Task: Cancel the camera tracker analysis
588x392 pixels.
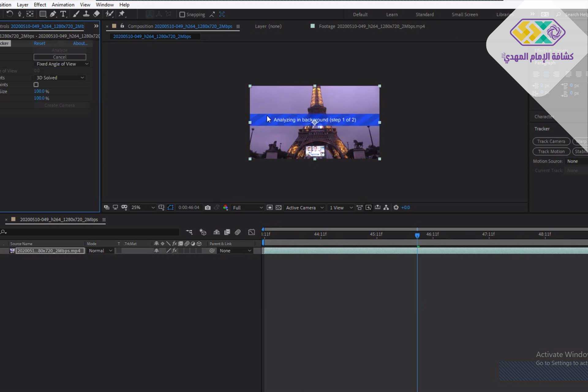Action: click(x=60, y=57)
